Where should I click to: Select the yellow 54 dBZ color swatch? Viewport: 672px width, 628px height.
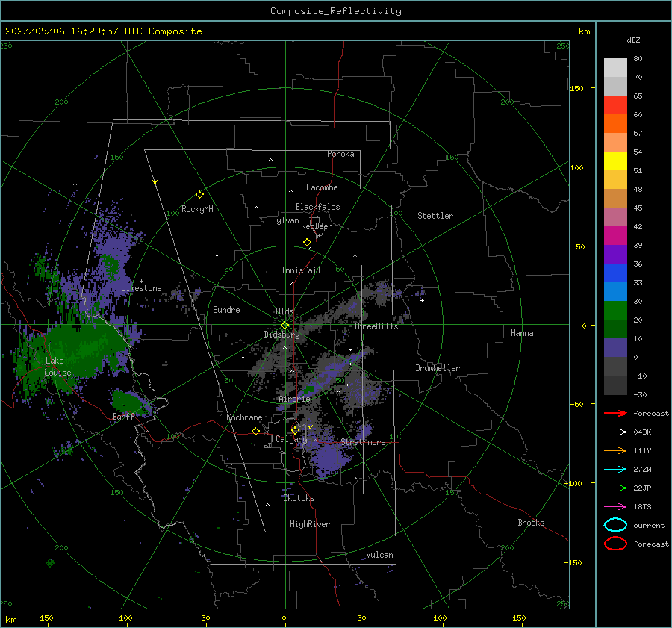(x=615, y=161)
